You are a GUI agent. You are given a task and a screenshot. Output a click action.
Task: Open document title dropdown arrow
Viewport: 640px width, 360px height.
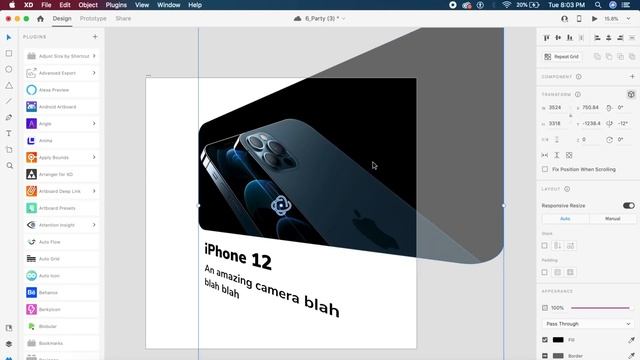(343, 19)
